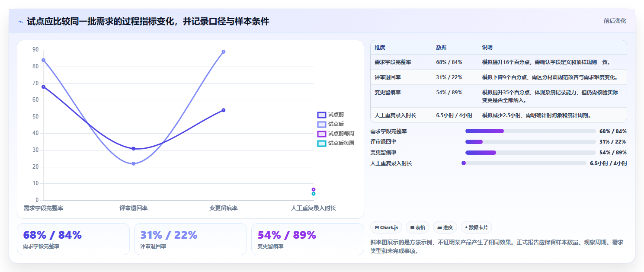Image resolution: width=644 pixels, height=272 pixels.
Task: Click the 试点前 point at 需求字段完整率 (68)
Action: 43,87
